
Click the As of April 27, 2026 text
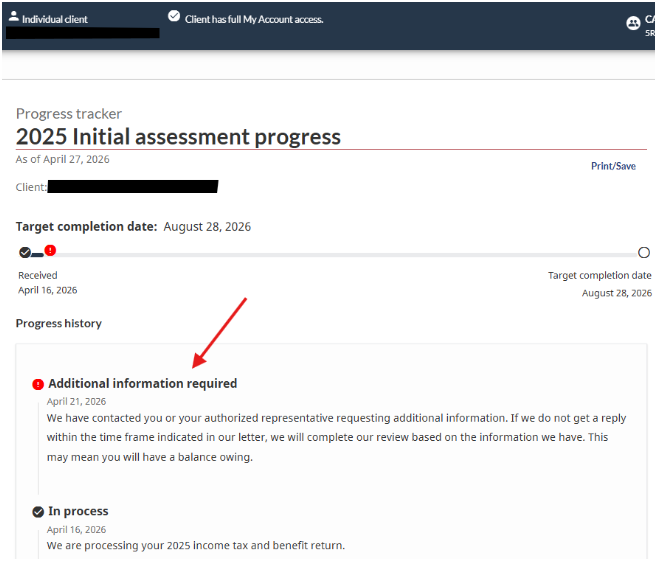[62, 159]
